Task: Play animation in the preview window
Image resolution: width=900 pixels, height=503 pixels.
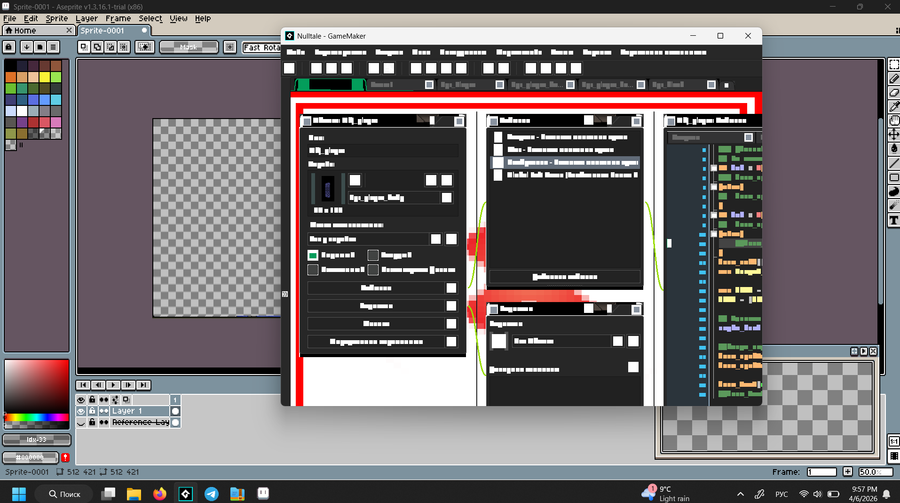Action: (864, 351)
